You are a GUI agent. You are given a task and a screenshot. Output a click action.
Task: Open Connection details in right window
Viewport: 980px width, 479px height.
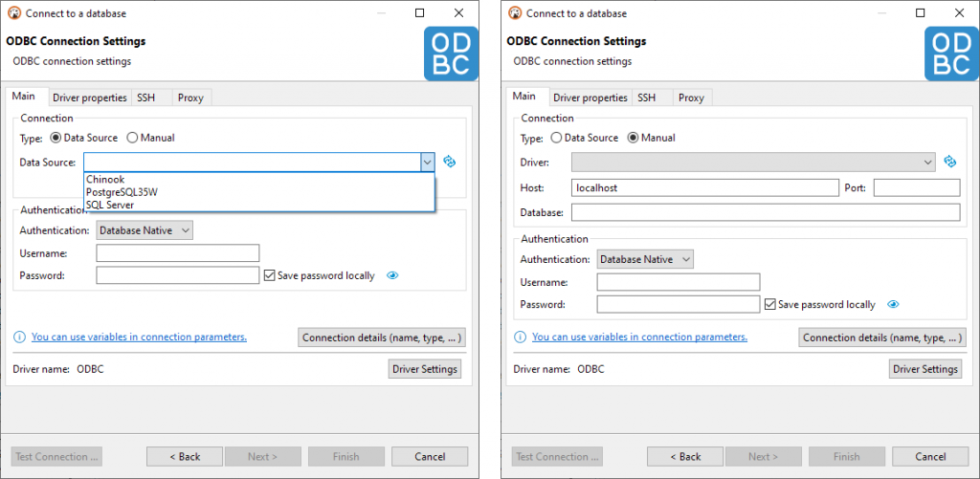882,337
